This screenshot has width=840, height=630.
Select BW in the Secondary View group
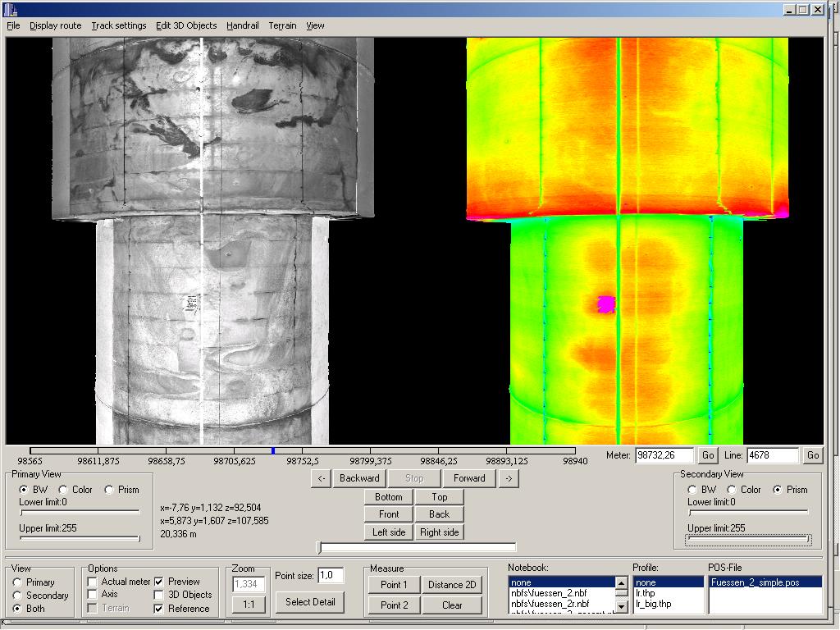point(692,490)
